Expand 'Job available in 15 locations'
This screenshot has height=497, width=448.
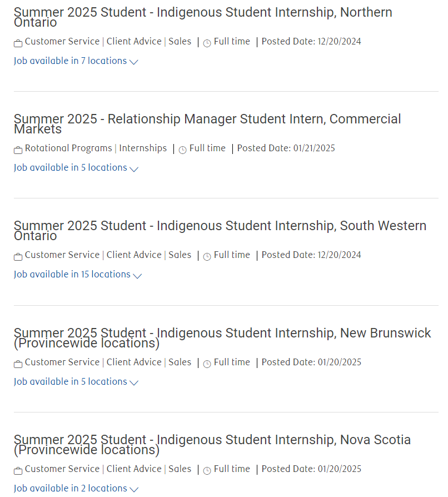[x=78, y=275]
